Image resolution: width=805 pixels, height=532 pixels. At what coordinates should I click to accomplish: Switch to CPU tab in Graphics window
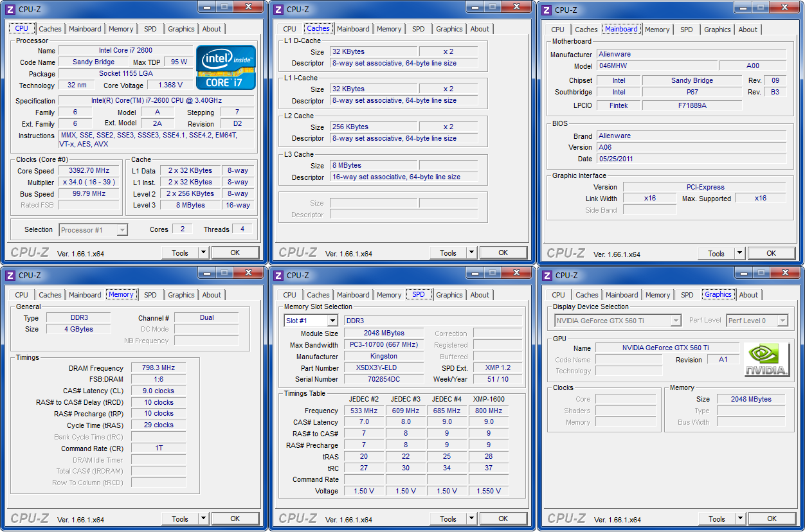point(558,295)
